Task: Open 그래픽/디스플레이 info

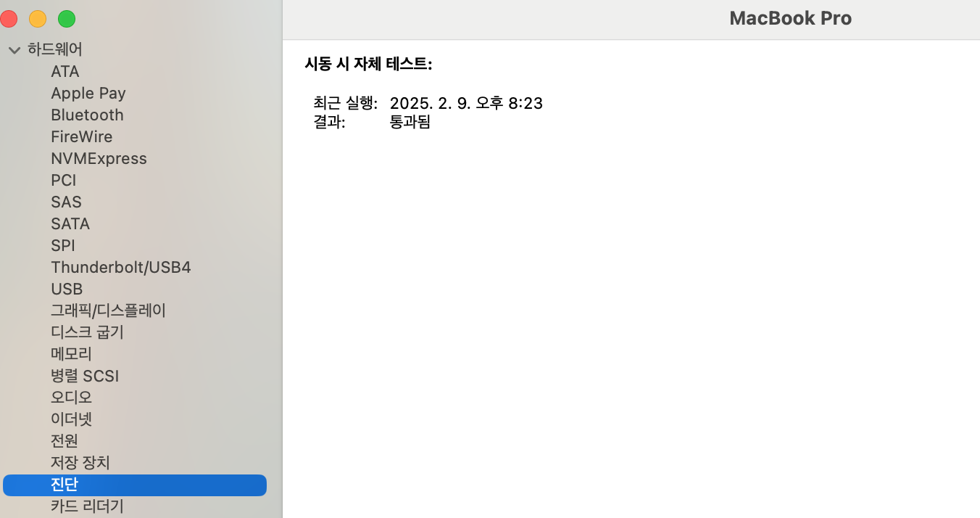Action: tap(109, 311)
